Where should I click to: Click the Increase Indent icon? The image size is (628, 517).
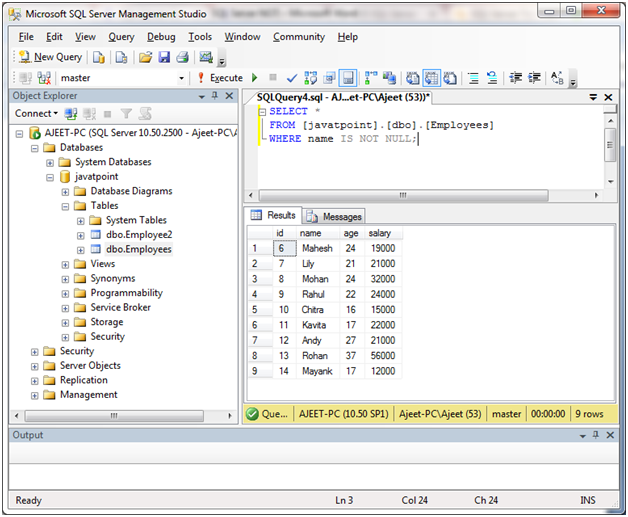click(534, 78)
